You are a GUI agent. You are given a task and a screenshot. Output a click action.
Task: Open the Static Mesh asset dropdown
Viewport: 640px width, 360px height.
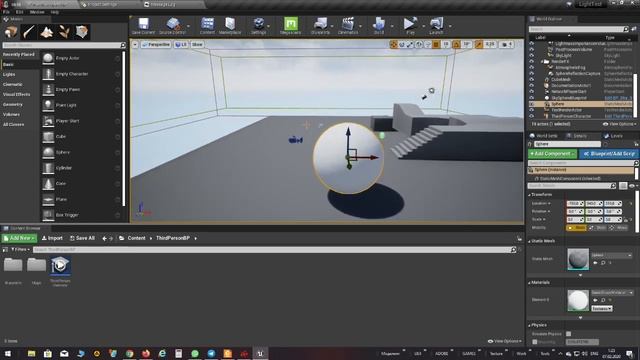point(611,255)
